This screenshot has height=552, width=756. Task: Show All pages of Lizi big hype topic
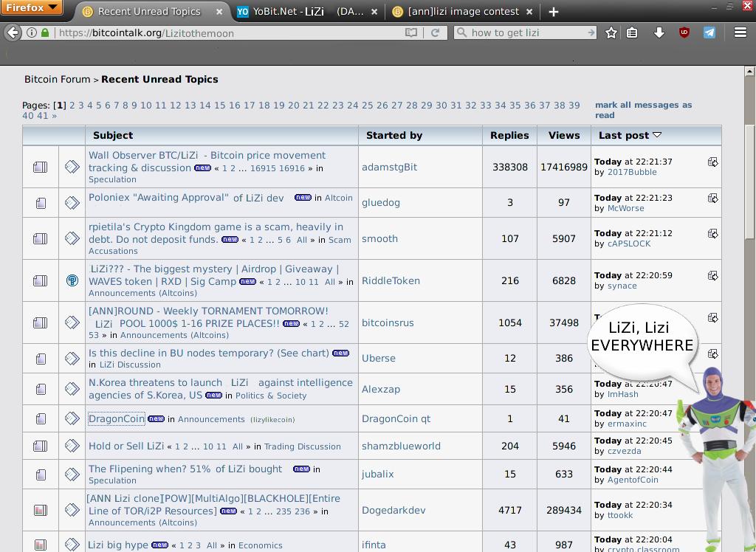(212, 545)
